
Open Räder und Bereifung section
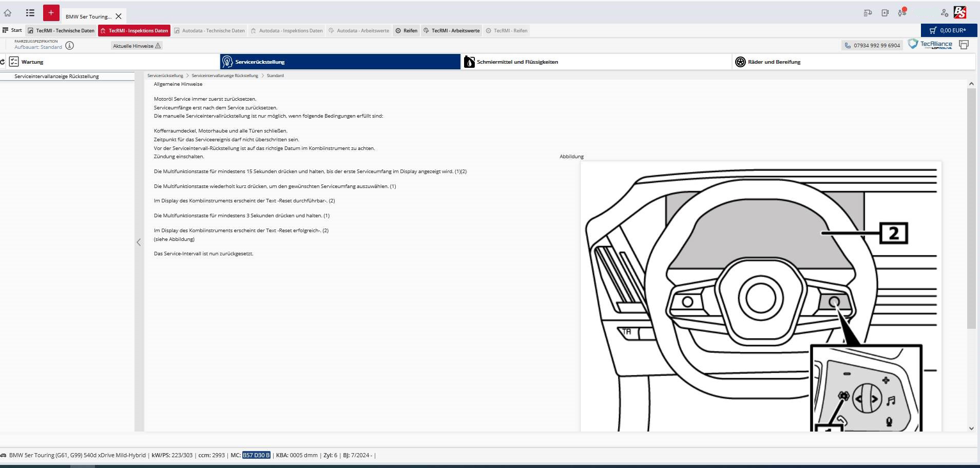[x=774, y=62]
